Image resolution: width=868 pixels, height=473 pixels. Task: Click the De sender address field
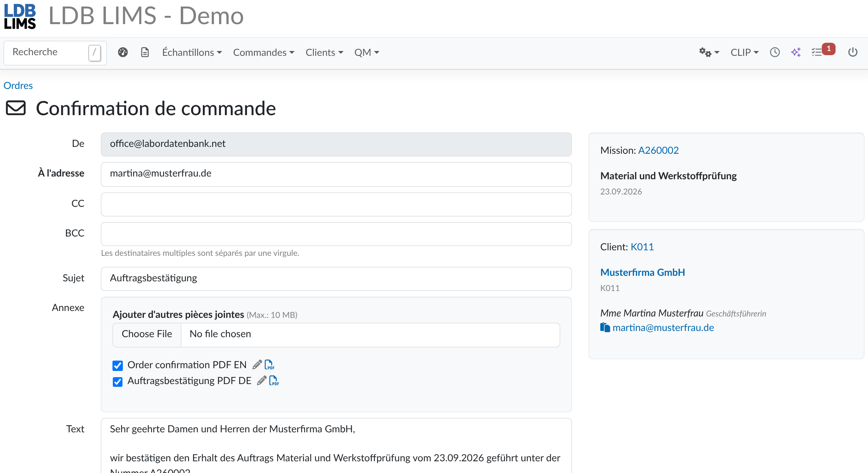click(336, 144)
